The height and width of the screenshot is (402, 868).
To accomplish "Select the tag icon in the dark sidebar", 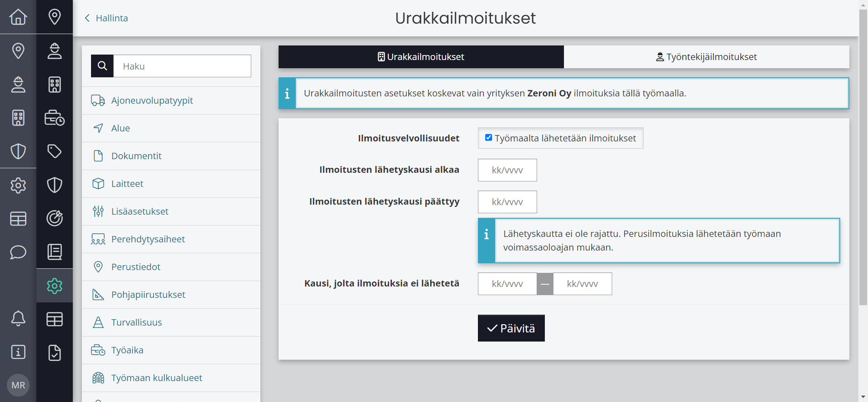I will [55, 151].
